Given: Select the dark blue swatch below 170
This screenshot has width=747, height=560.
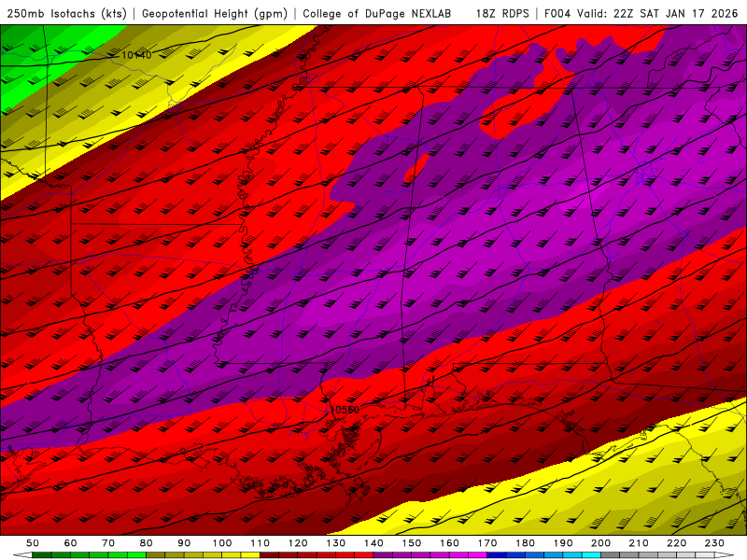Looking at the screenshot, I should (x=497, y=555).
